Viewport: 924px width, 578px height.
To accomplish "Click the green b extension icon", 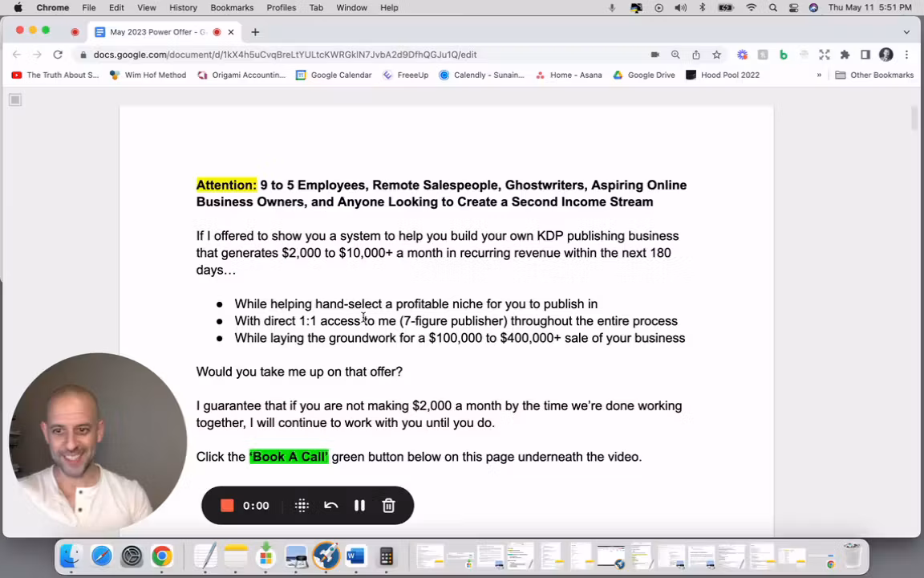I will (x=784, y=55).
